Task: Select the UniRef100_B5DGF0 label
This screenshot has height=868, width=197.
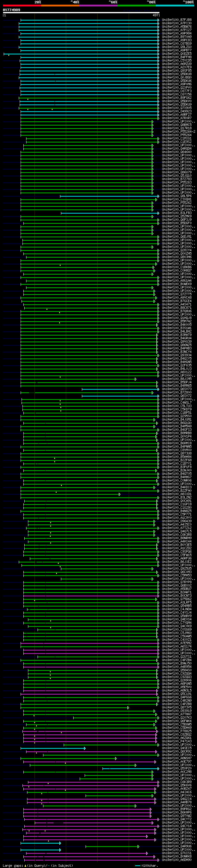Action: point(176,223)
